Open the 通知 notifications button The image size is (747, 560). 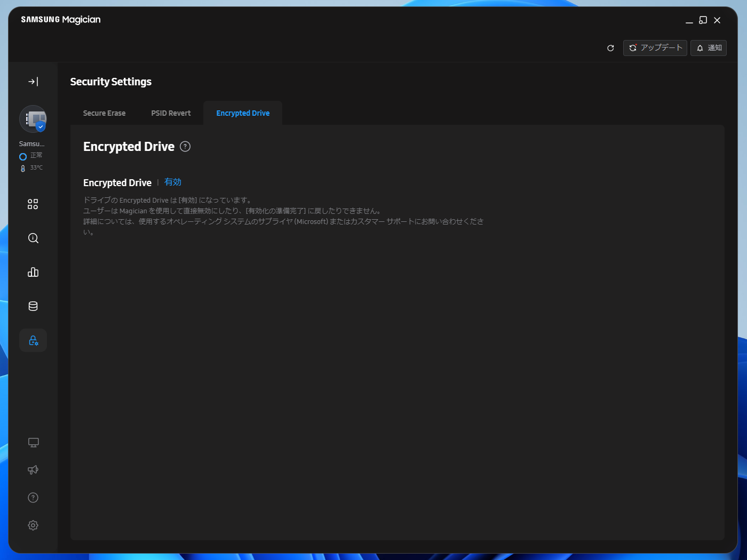[709, 48]
